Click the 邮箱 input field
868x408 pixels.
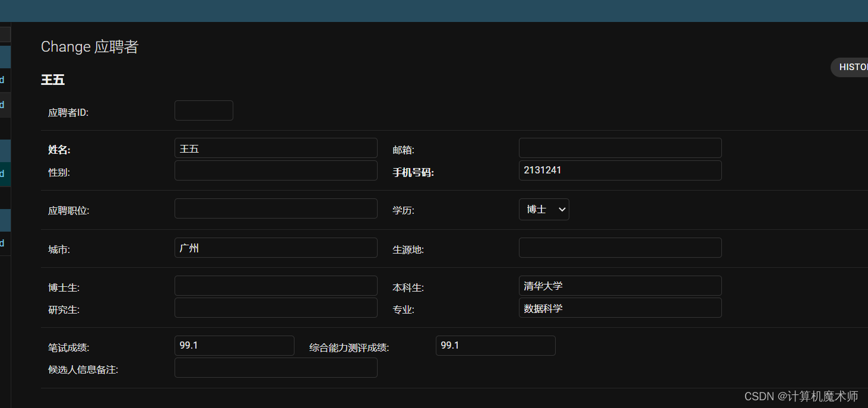click(x=620, y=148)
